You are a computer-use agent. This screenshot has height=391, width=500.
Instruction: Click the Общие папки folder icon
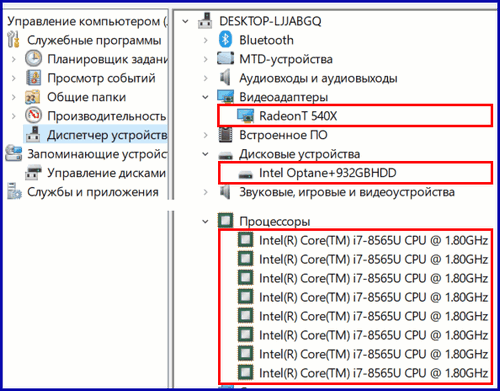click(x=33, y=97)
